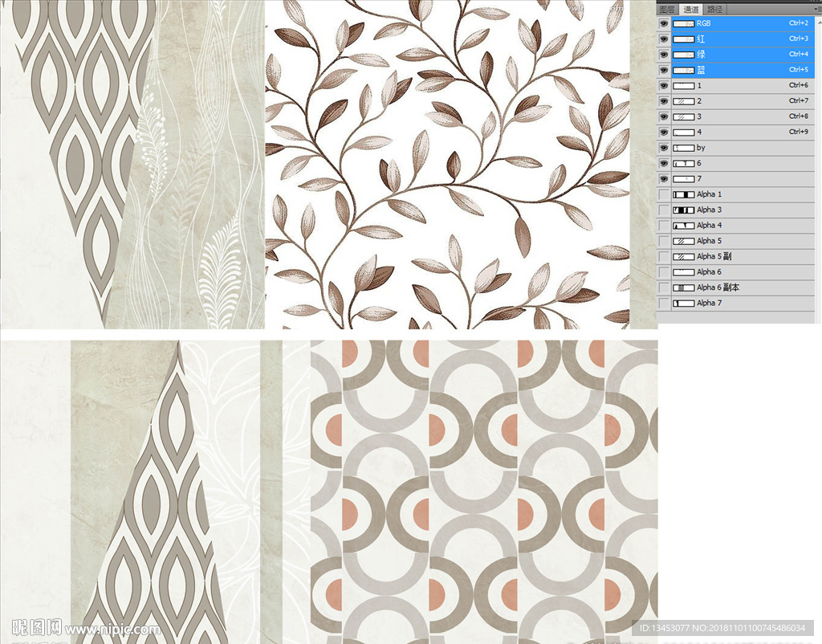822x644 pixels.
Task: Click the thumbnail of channel 4
Action: coord(683,132)
